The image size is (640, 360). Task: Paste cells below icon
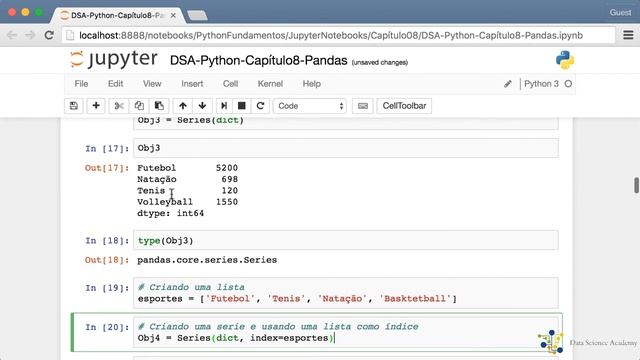[159, 106]
